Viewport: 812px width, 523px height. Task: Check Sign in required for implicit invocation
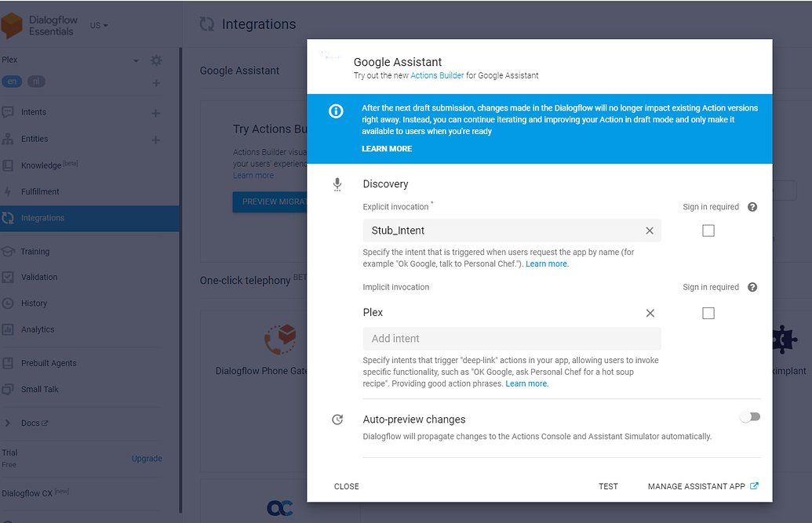pyautogui.click(x=708, y=313)
